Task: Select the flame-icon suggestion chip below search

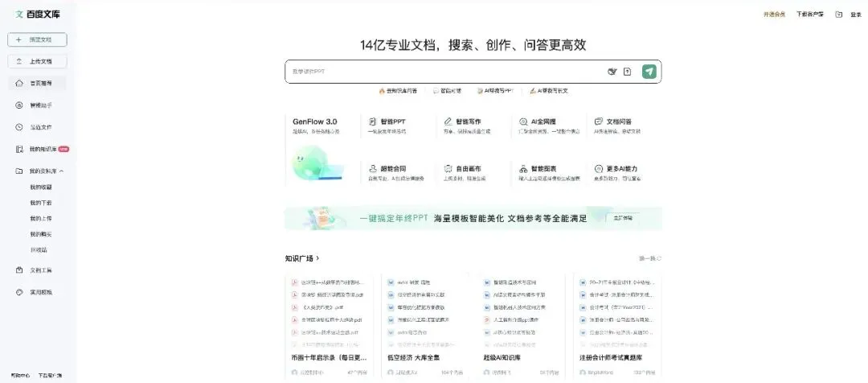Action: tap(398, 91)
